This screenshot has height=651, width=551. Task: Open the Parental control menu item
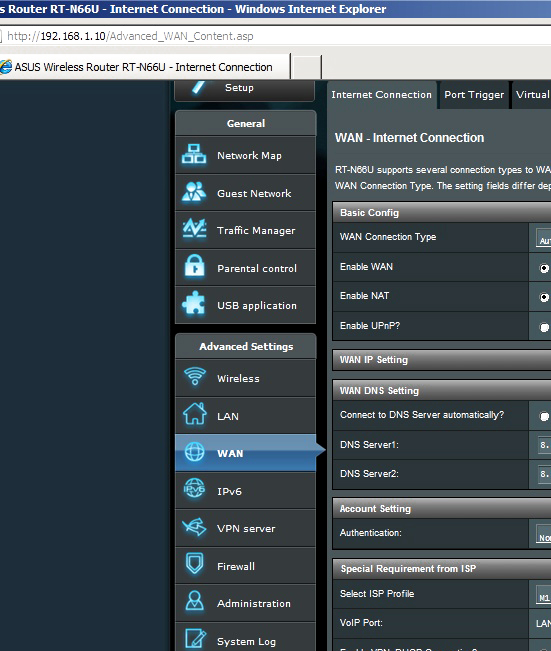[245, 268]
